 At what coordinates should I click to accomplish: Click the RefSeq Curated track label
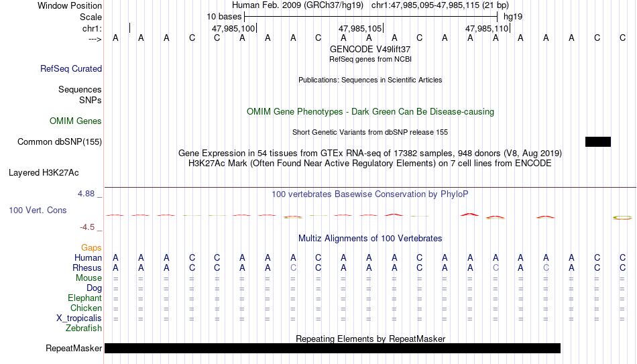pos(70,68)
